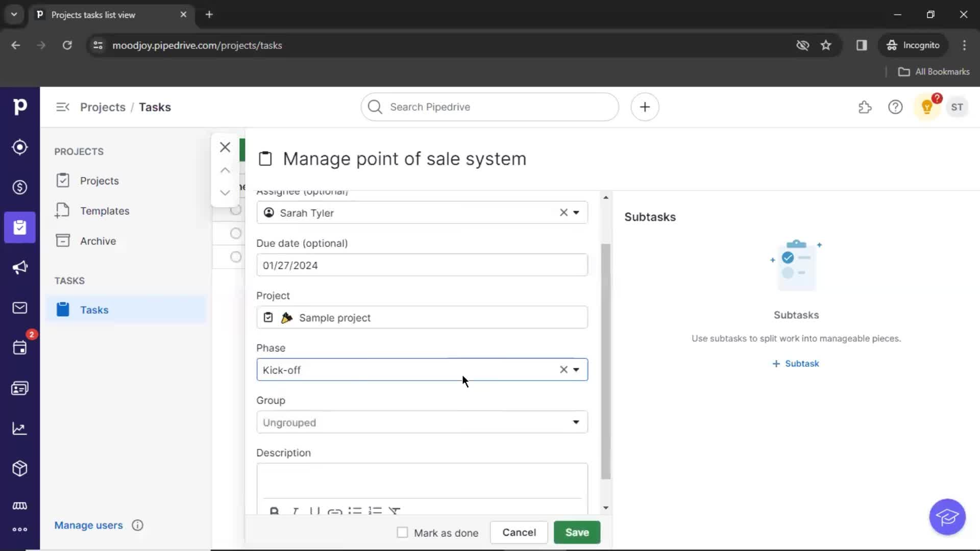Click the Cancel button
Screen dimensions: 980x551
pyautogui.click(x=520, y=532)
